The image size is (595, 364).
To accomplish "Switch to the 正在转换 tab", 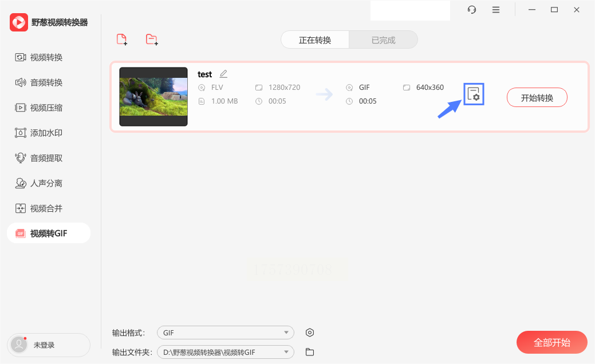I will pyautogui.click(x=315, y=40).
